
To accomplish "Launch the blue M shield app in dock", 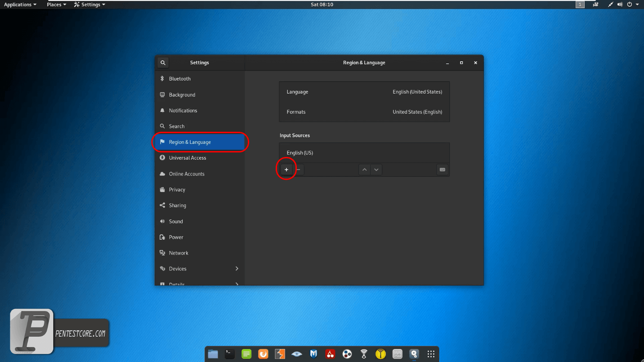I will tap(313, 354).
